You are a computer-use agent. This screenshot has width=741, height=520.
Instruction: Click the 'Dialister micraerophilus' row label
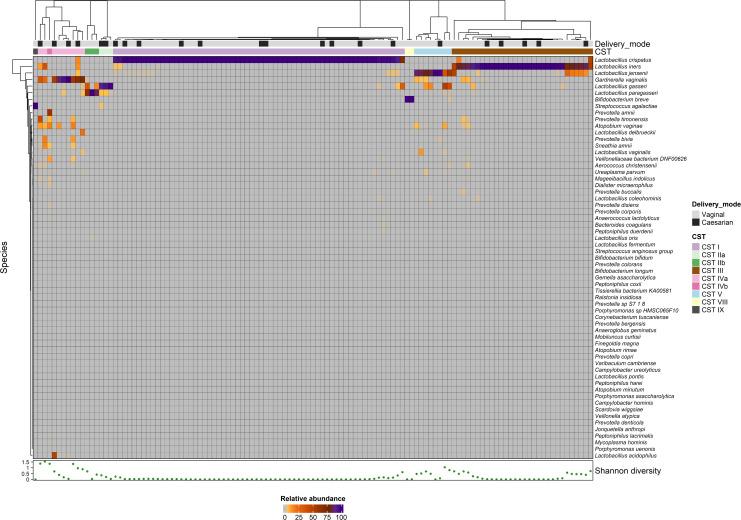click(x=624, y=186)
